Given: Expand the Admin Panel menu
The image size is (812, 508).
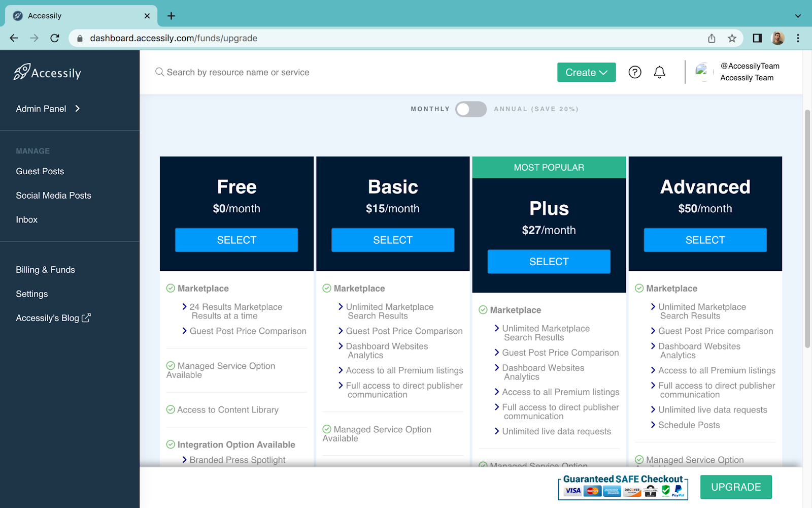Looking at the screenshot, I should (x=48, y=109).
